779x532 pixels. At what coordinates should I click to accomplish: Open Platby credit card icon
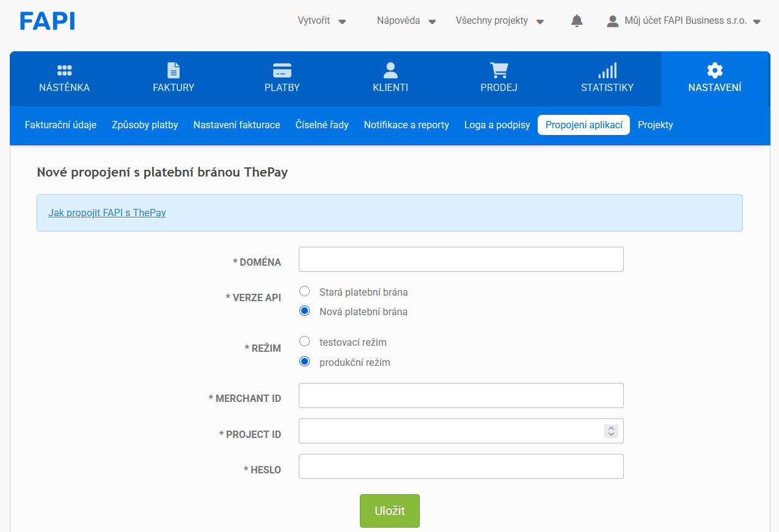coord(282,70)
